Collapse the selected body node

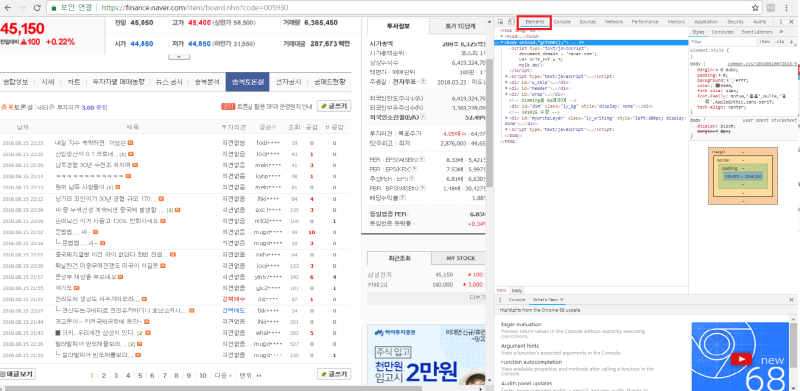(502, 42)
